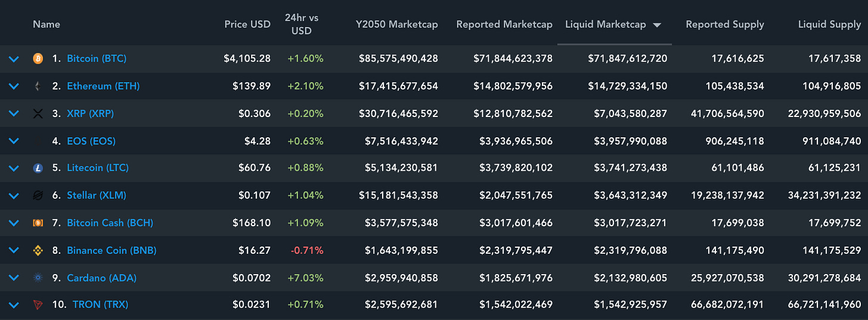Sort by Liquid Supply header
The width and height of the screenshot is (868, 320).
[x=829, y=24]
